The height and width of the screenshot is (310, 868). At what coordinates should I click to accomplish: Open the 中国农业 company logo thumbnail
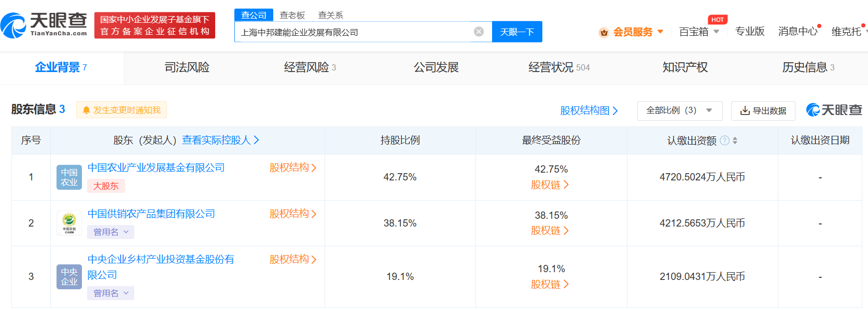[69, 177]
